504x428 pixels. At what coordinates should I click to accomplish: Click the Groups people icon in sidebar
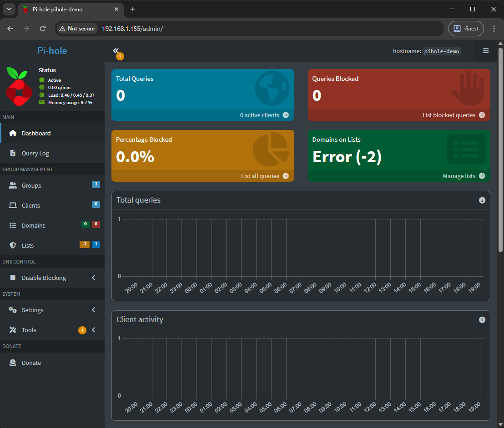(13, 185)
